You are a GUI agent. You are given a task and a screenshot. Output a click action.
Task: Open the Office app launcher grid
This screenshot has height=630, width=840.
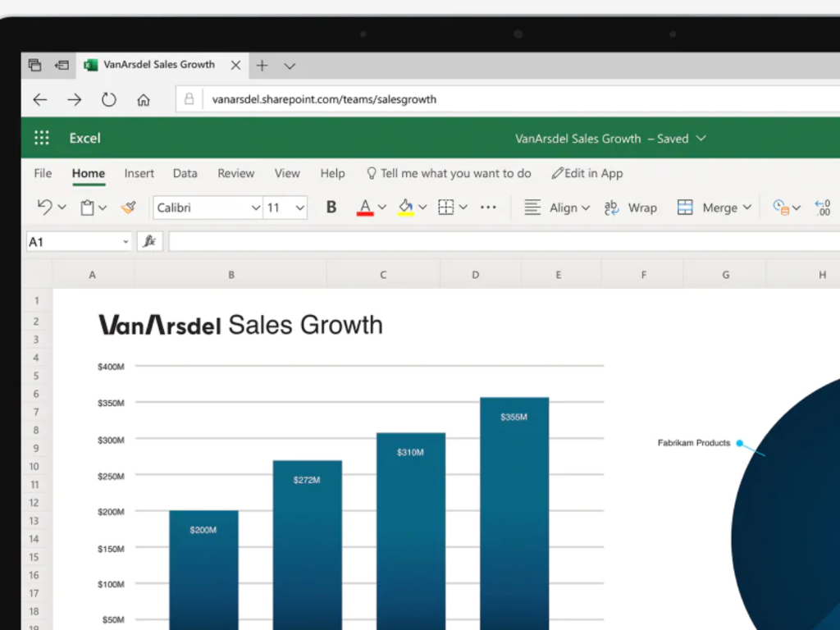[x=42, y=138]
